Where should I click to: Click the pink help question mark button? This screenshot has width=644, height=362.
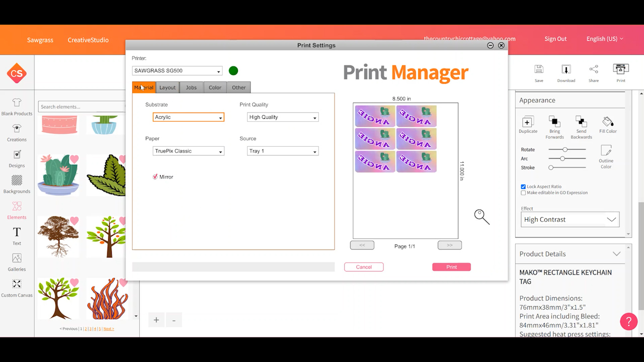pos(628,321)
